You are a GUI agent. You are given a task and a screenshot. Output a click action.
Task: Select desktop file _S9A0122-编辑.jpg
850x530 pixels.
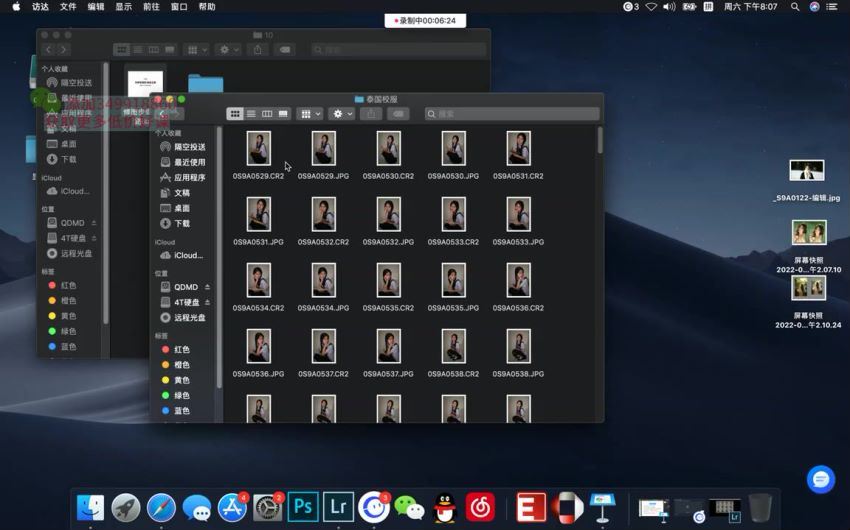point(807,181)
